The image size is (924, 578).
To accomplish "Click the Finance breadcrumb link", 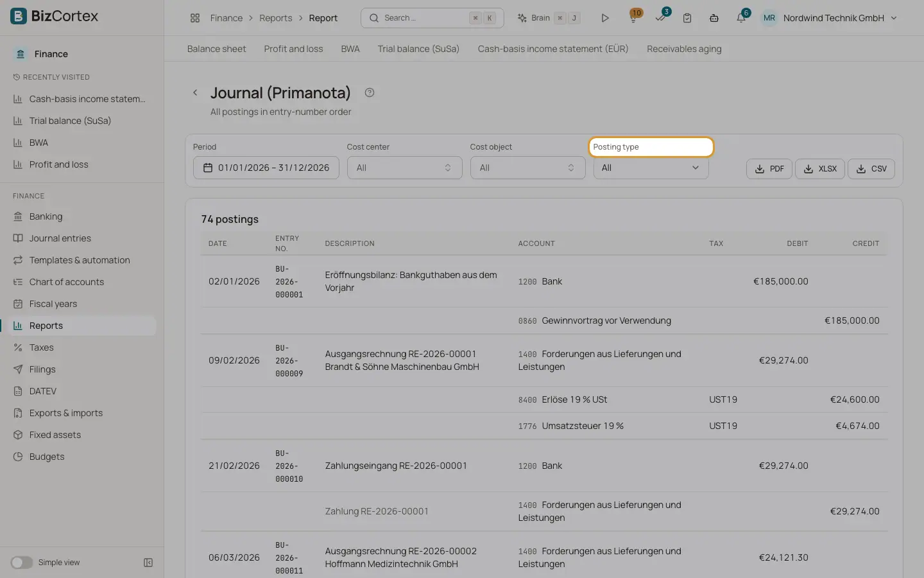I will click(x=227, y=18).
